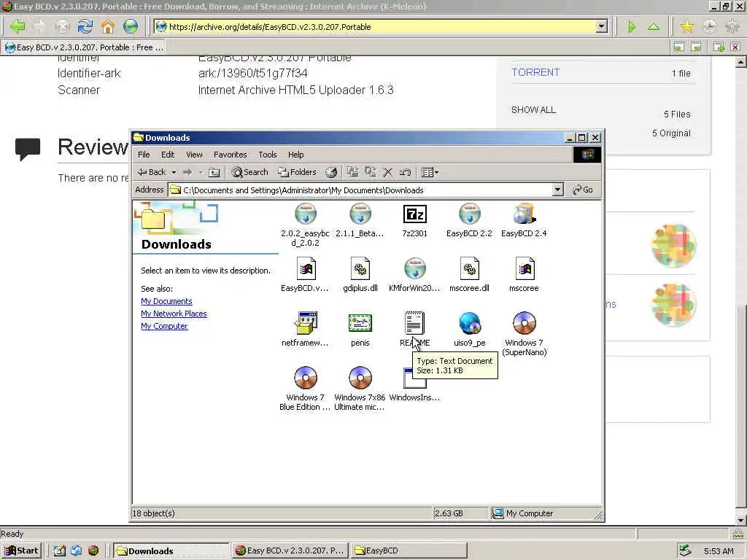This screenshot has width=747, height=560.
Task: Open the K-Meleon home page icon
Action: click(x=108, y=26)
